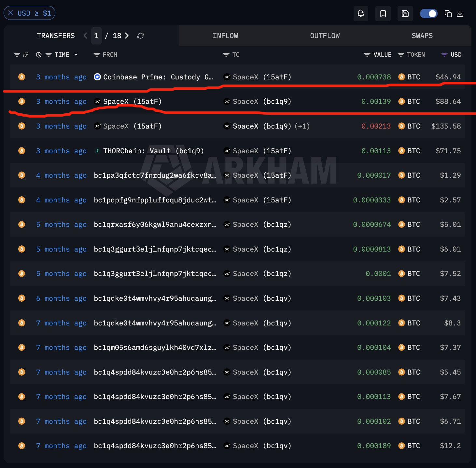Click the $12.2 USD amount
The width and height of the screenshot is (476, 468).
[450, 446]
